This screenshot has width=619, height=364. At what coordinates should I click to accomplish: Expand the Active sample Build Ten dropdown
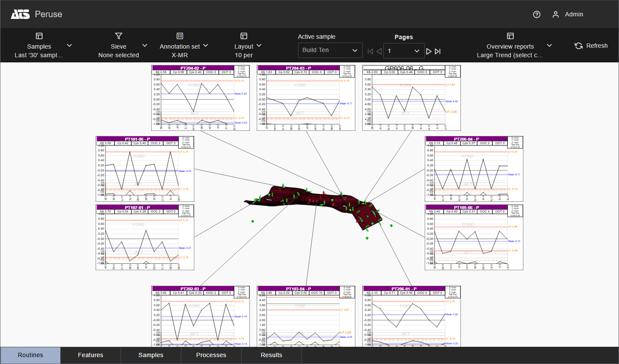pyautogui.click(x=330, y=50)
